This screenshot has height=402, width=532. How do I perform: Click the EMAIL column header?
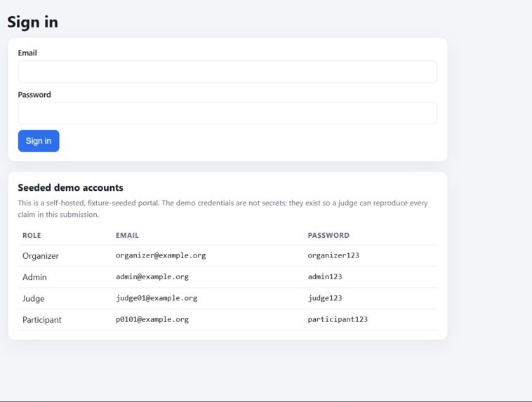coord(127,236)
